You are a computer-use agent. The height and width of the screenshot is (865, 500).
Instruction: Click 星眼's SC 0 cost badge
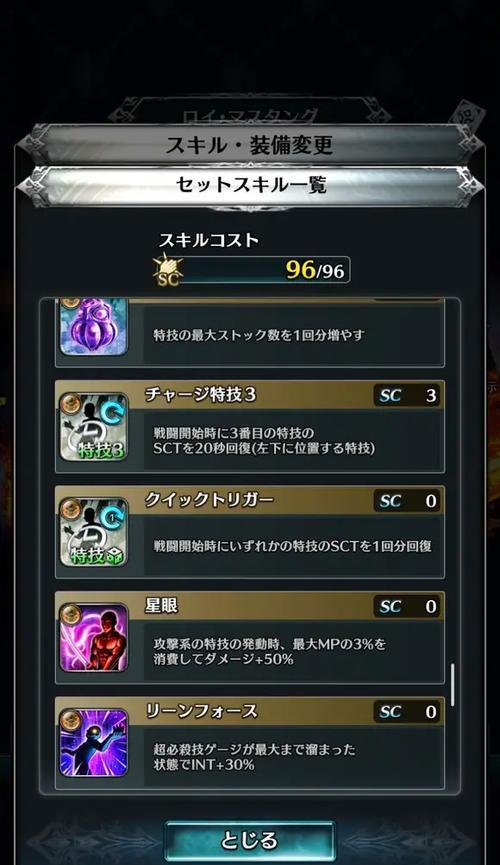(x=407, y=606)
